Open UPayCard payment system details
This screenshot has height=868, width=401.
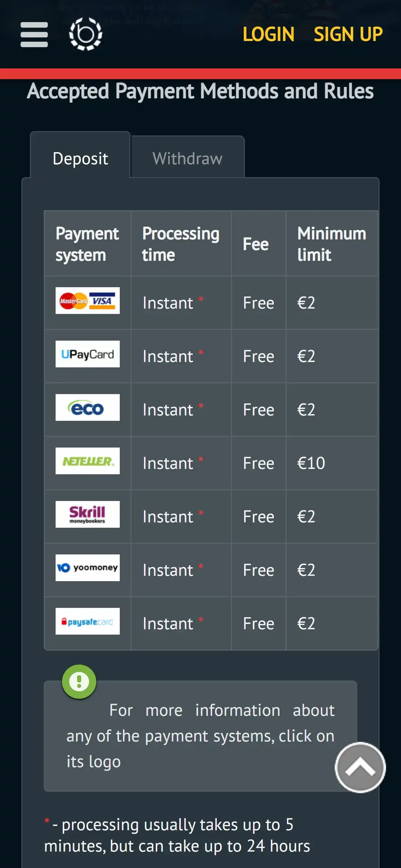(88, 354)
